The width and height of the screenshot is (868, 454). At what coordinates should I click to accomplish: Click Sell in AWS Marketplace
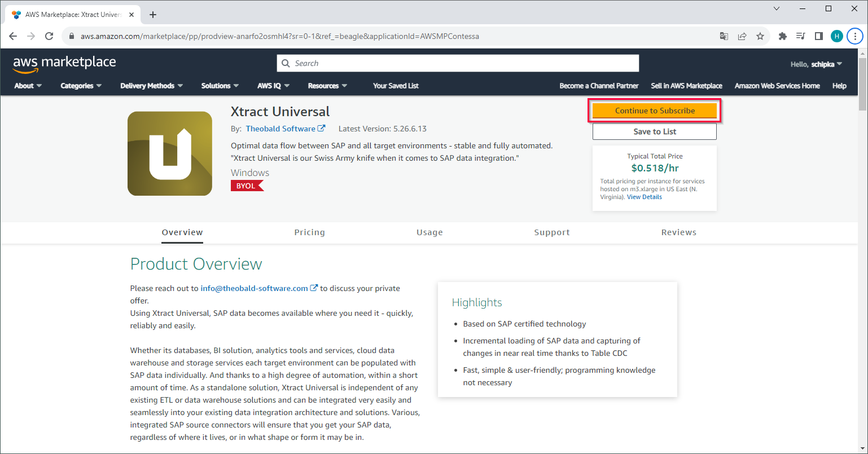coord(686,86)
